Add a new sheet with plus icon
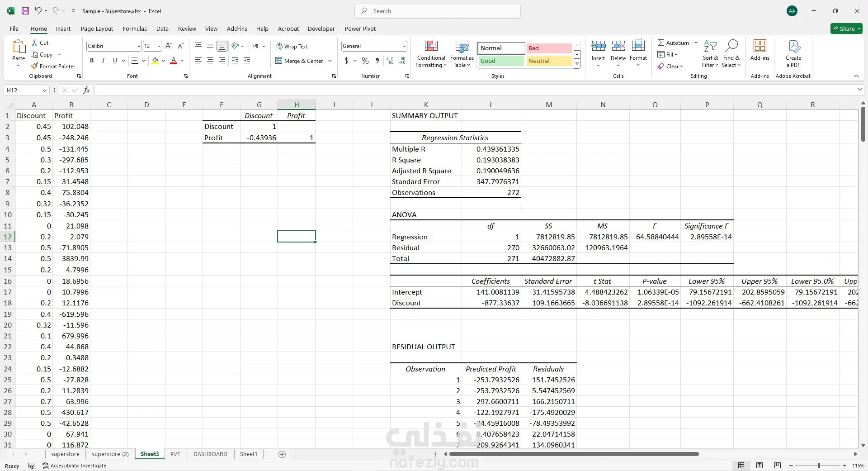The width and height of the screenshot is (868, 471). click(x=282, y=454)
